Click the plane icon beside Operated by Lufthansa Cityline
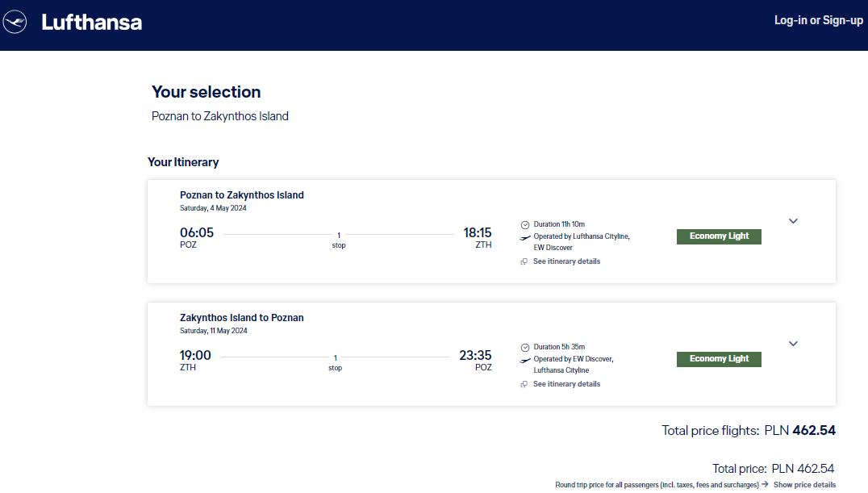 pos(525,238)
